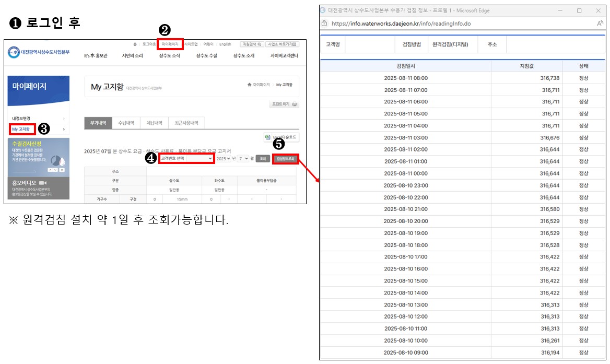Click the 직원검색 magnifier icon
Image resolution: width=610 pixels, height=364 pixels.
(x=259, y=44)
